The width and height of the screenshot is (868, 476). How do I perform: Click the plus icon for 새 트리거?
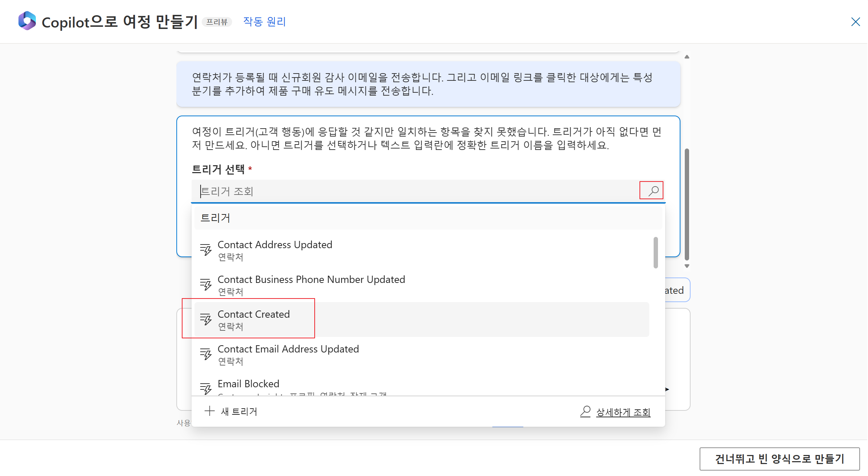click(209, 411)
